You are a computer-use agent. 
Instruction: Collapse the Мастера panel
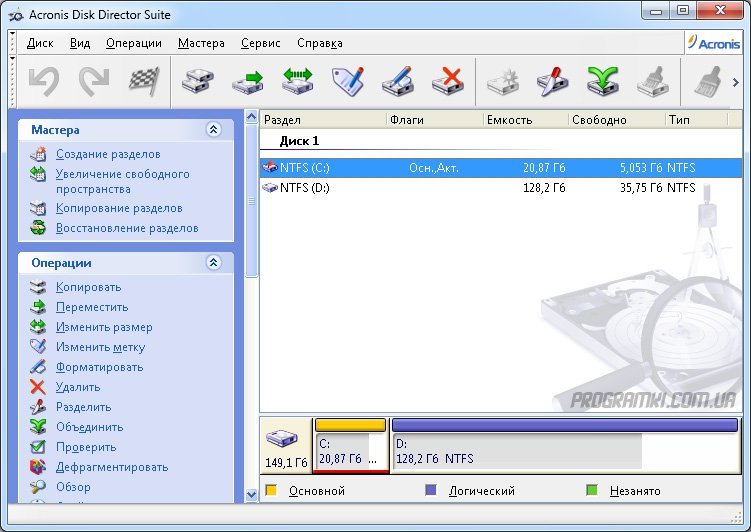tap(213, 130)
